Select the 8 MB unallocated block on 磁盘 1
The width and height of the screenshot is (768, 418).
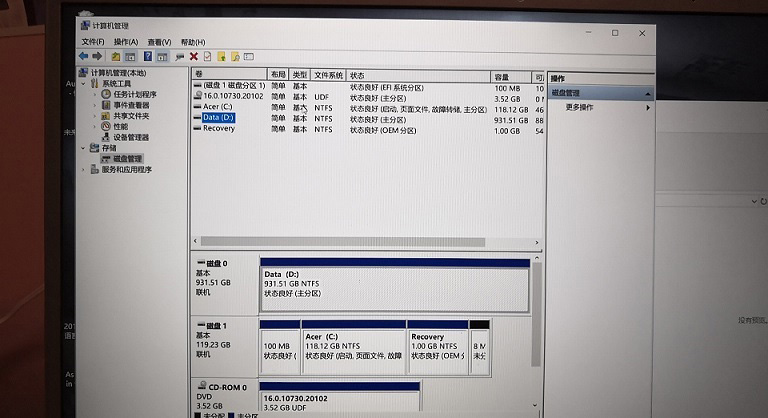480,348
